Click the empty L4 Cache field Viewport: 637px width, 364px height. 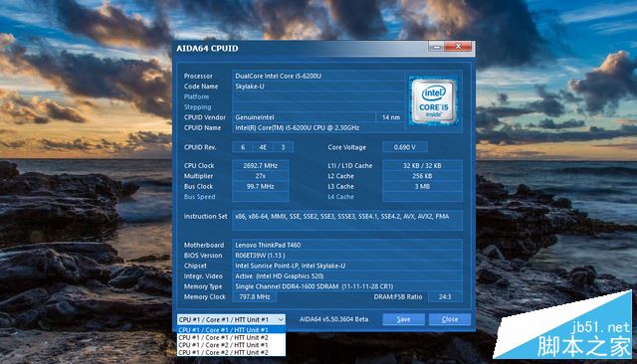(422, 197)
